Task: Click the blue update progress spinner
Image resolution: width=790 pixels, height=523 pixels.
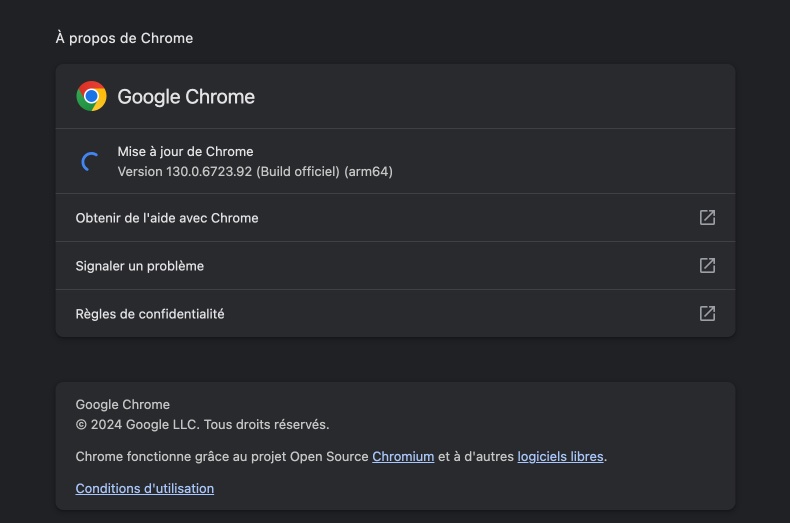Action: tap(90, 161)
